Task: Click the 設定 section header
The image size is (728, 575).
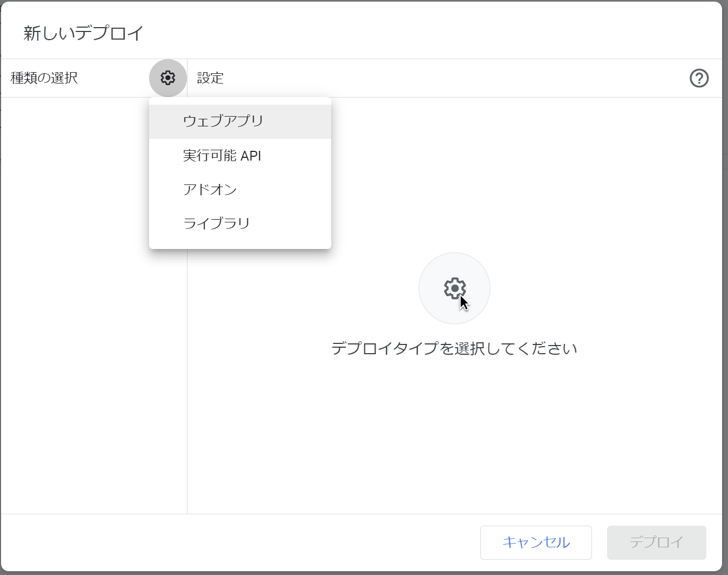Action: coord(210,78)
